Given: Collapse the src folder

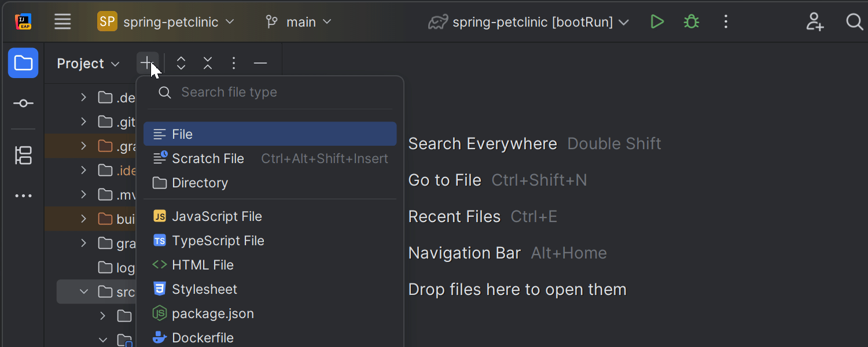Looking at the screenshot, I should click(x=84, y=291).
